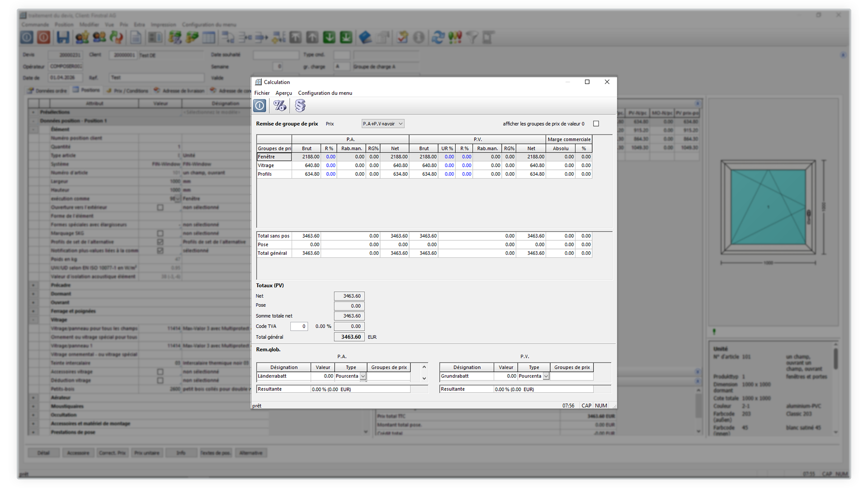The height and width of the screenshot is (488, 868).
Task: Enable 'afficher les groupes de prix de valeur 0'
Action: (596, 124)
